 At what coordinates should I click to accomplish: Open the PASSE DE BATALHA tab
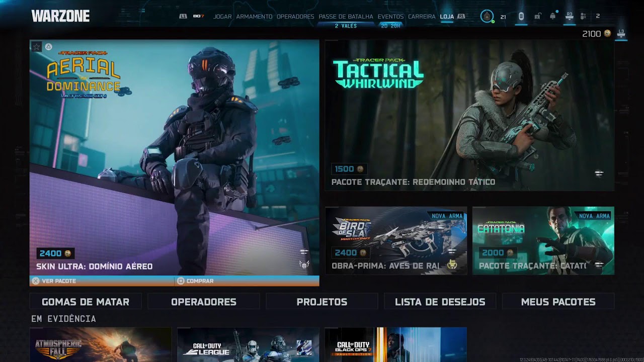(x=346, y=17)
